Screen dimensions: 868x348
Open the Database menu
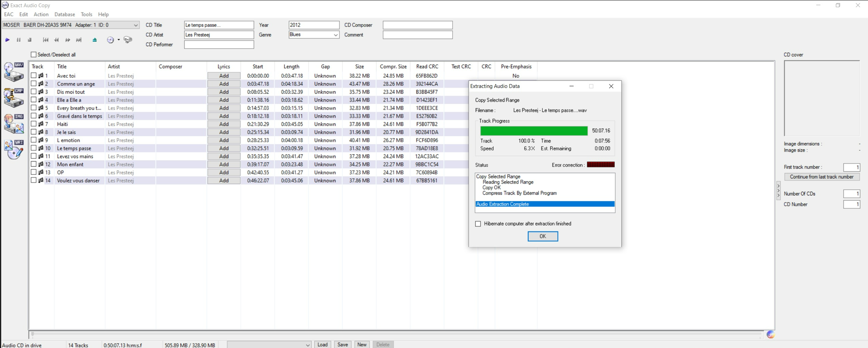click(65, 14)
